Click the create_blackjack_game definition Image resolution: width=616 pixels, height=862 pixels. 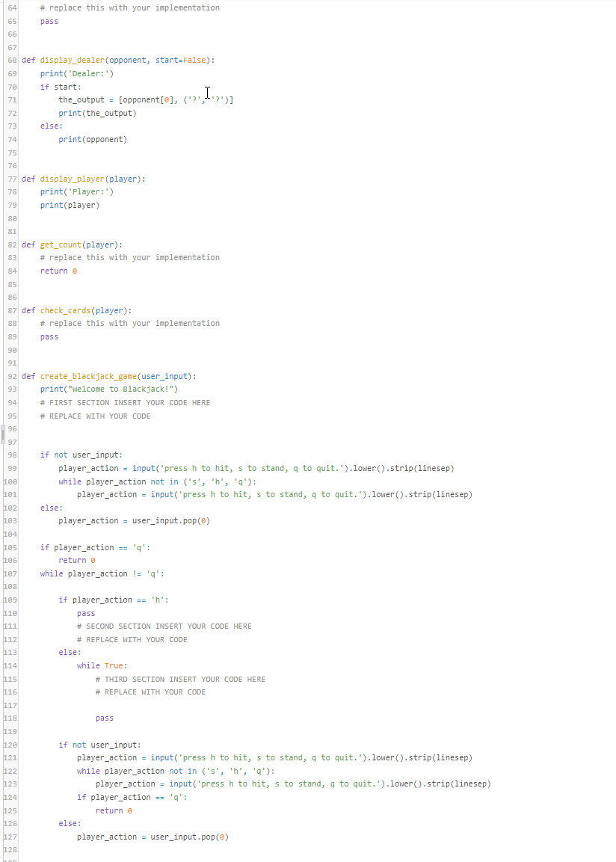(90, 376)
